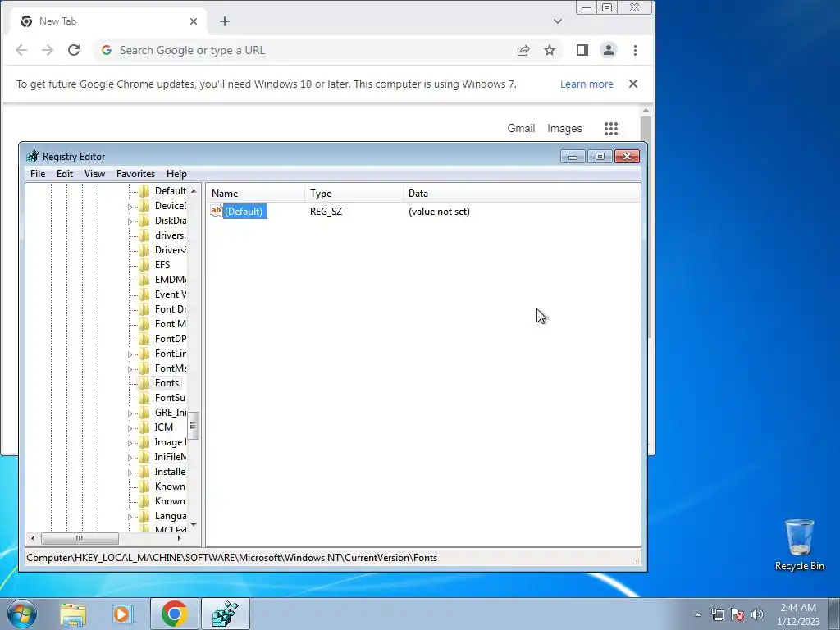The height and width of the screenshot is (630, 840).
Task: Select the FontSu key folder
Action: pyautogui.click(x=170, y=398)
